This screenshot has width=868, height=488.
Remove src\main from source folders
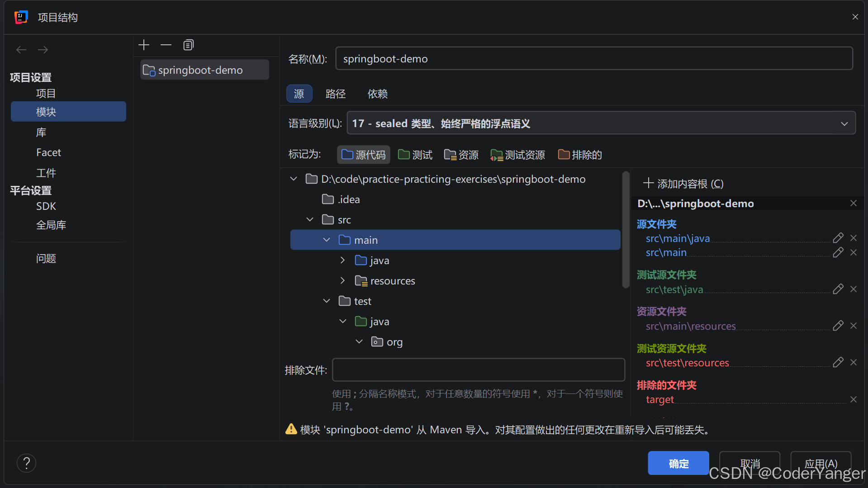(x=854, y=252)
